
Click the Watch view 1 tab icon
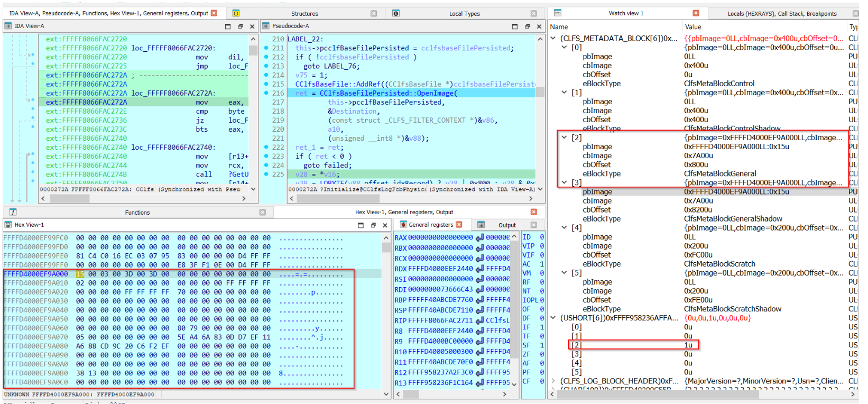point(557,13)
